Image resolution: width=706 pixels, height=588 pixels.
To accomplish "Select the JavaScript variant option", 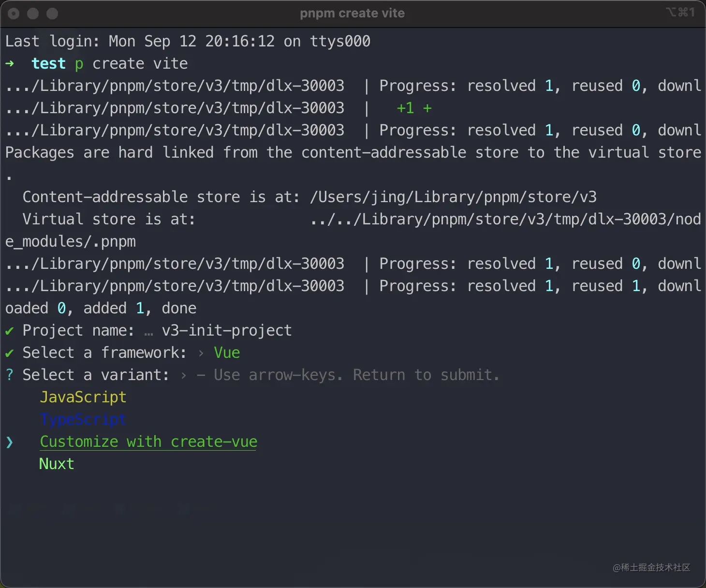I will pos(83,397).
